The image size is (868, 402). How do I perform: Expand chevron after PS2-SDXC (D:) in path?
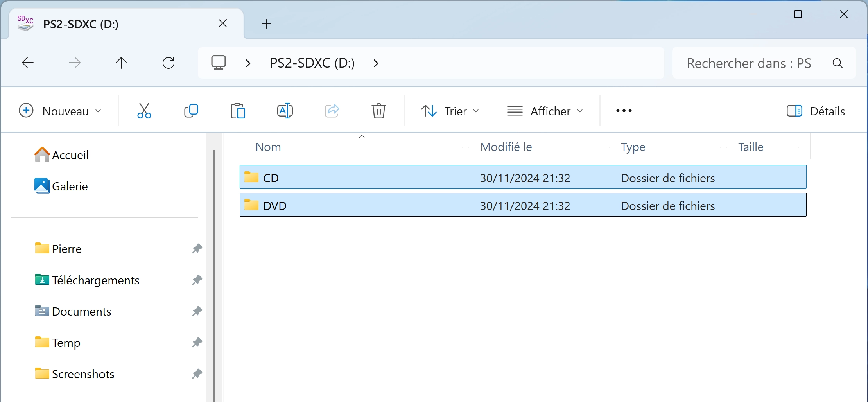pos(376,63)
